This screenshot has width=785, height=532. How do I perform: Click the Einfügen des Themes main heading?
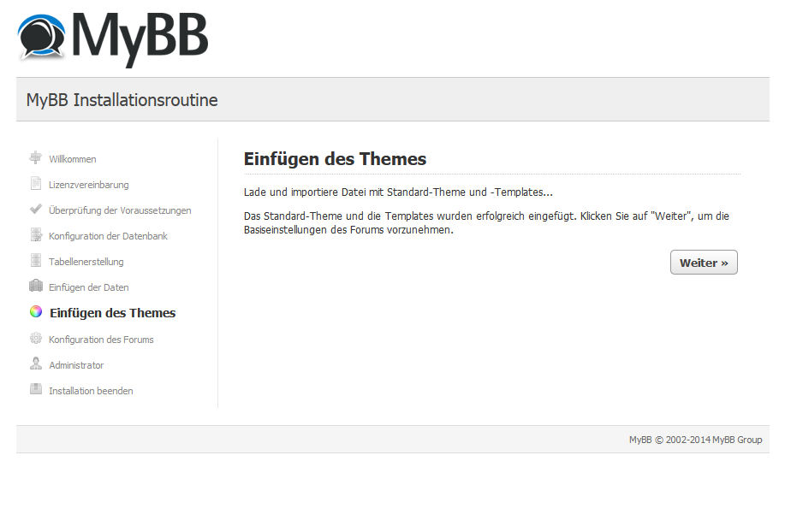point(335,159)
